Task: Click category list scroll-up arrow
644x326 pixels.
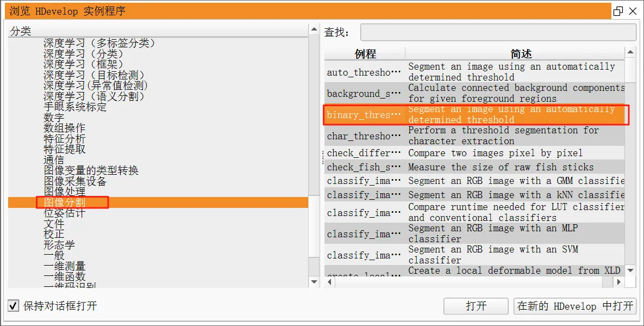Action: (x=314, y=29)
